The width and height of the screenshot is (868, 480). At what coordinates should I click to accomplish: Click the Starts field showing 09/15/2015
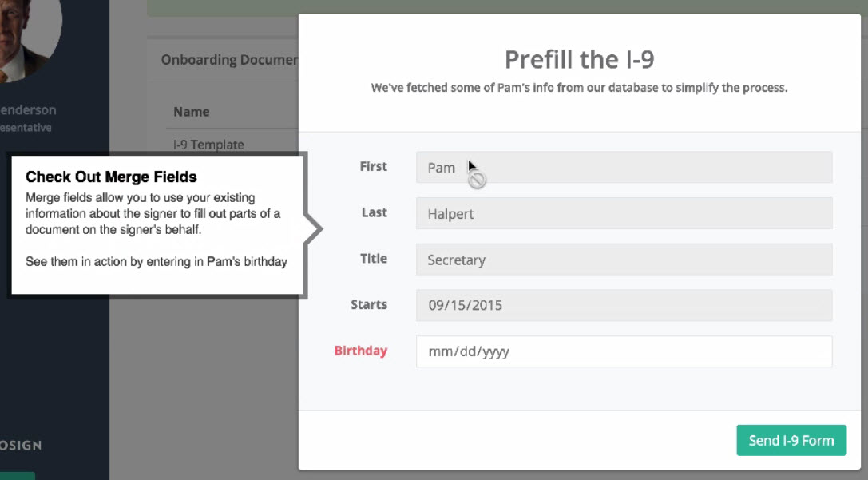[624, 305]
